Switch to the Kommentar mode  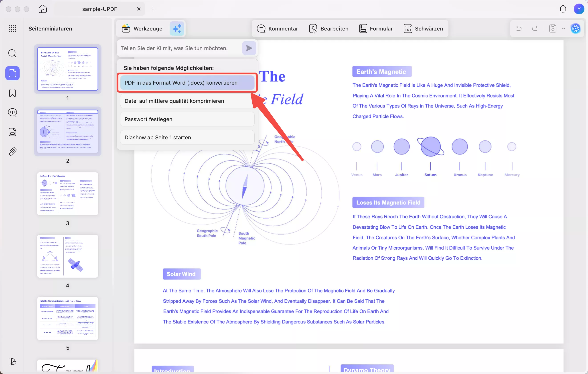277,28
